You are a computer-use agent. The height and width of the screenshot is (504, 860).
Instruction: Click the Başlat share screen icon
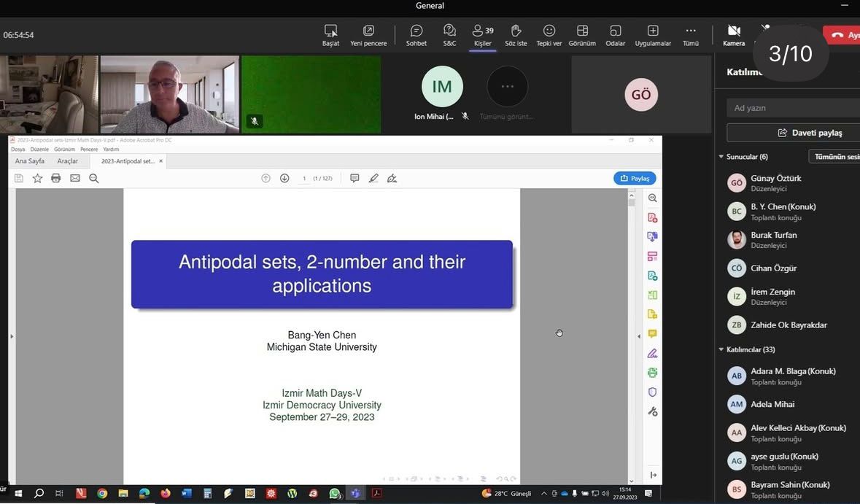coord(331,34)
